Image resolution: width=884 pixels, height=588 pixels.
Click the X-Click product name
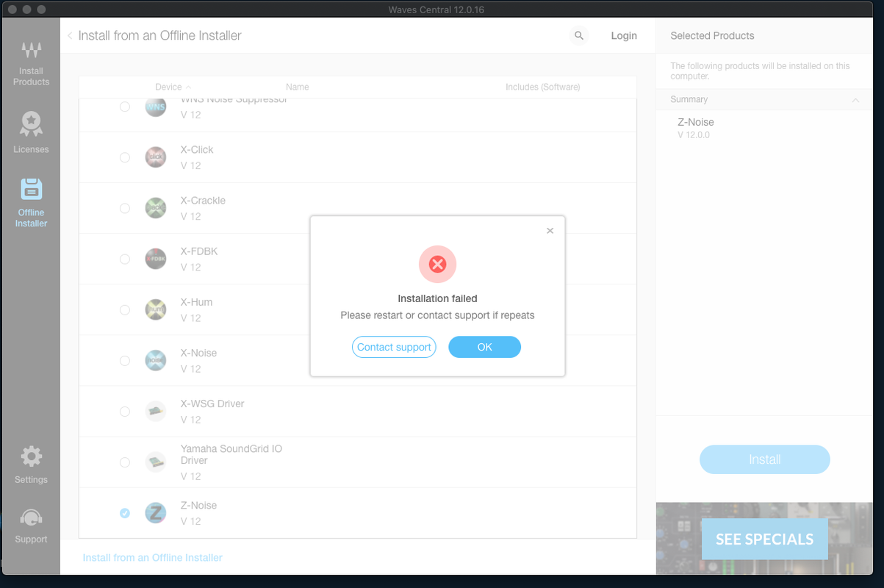pos(197,149)
